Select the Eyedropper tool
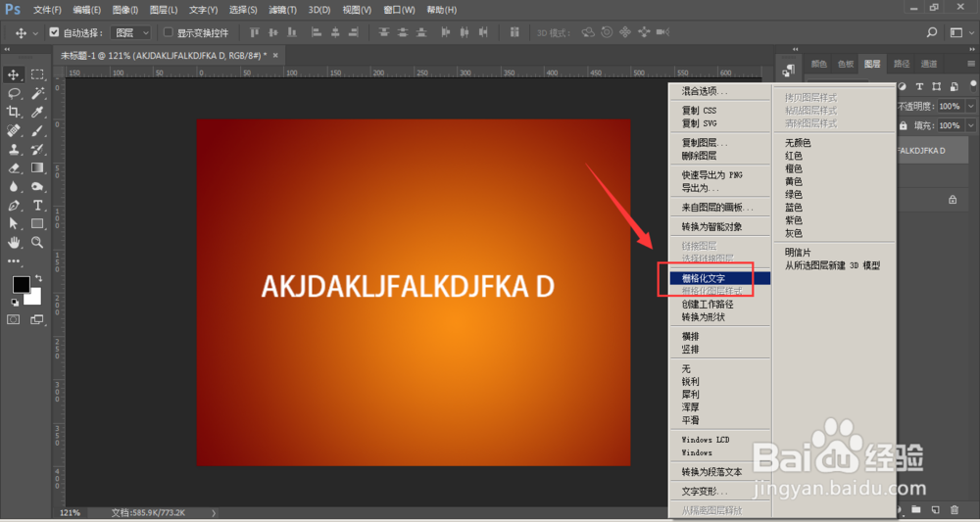Screen dimensions: 980x522 (37, 113)
